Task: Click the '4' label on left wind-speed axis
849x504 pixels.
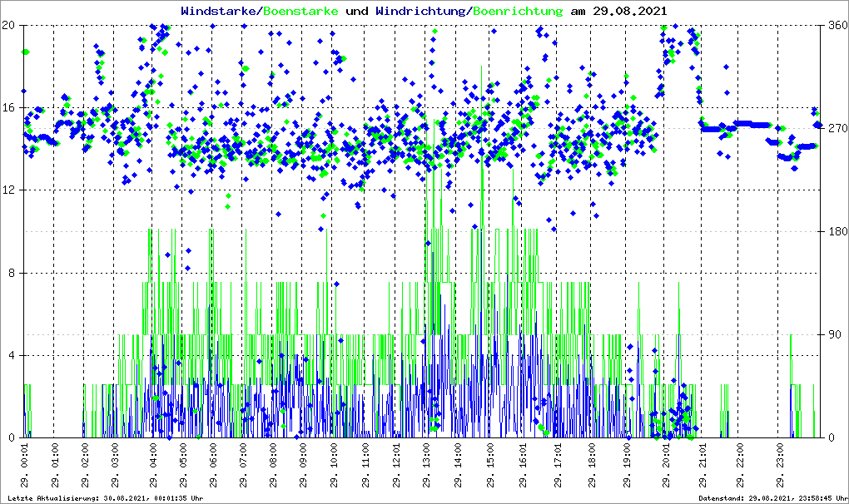Action: click(x=12, y=356)
